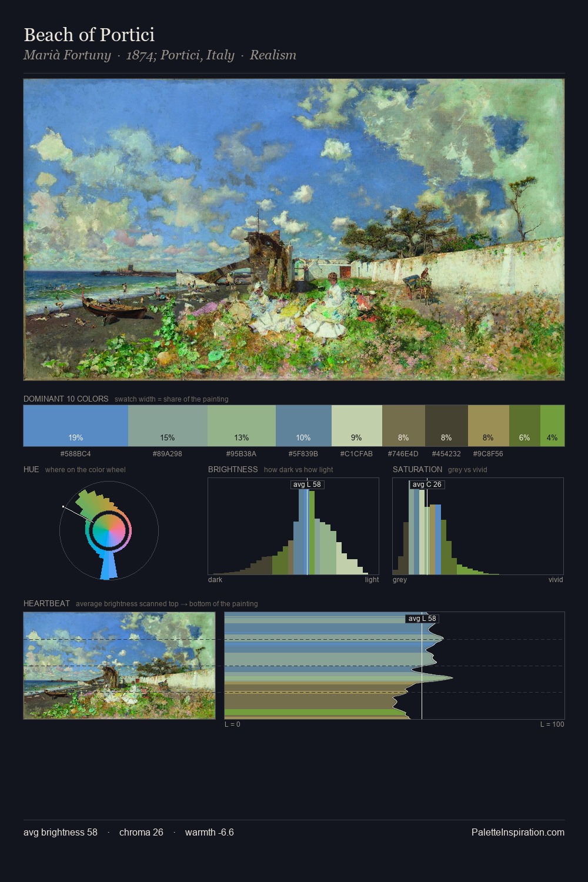Click the hex code #95B38A
588x882 pixels.
[x=242, y=454]
